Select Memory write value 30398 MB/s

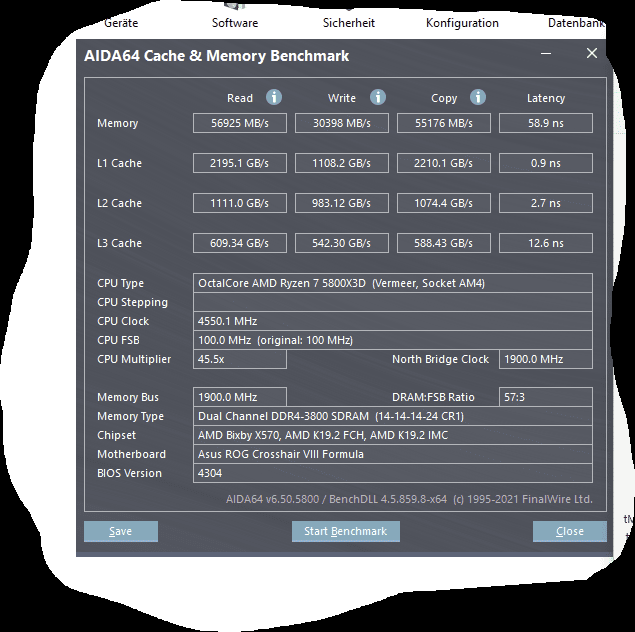(x=342, y=123)
